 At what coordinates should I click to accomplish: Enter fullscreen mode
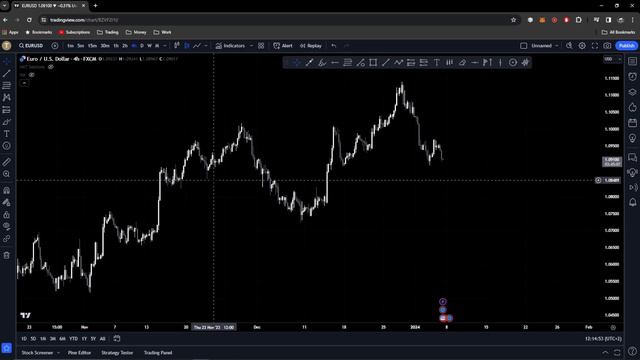595,46
